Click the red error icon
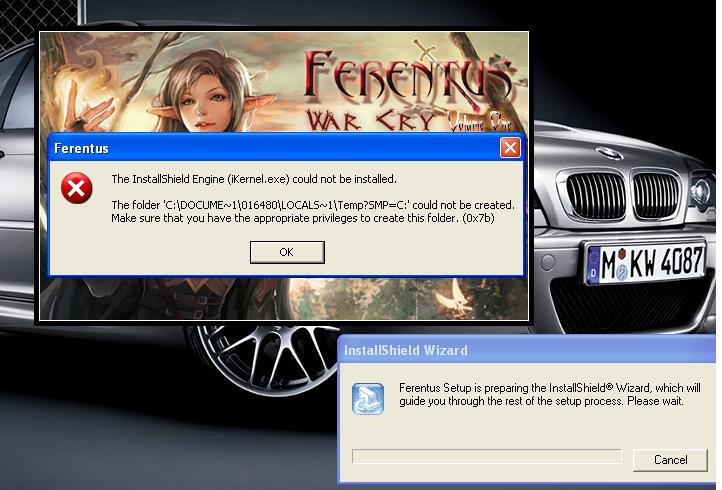Image resolution: width=722 pixels, height=490 pixels. point(73,188)
